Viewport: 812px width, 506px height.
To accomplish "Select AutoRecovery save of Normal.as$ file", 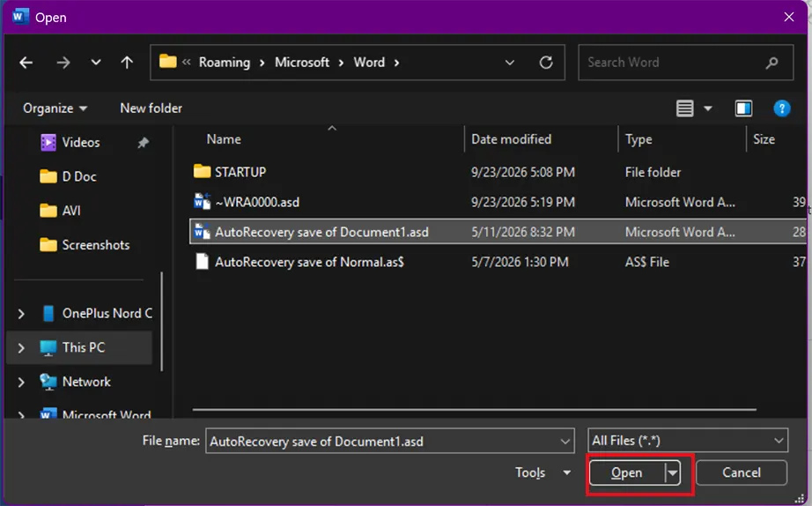I will [x=309, y=262].
